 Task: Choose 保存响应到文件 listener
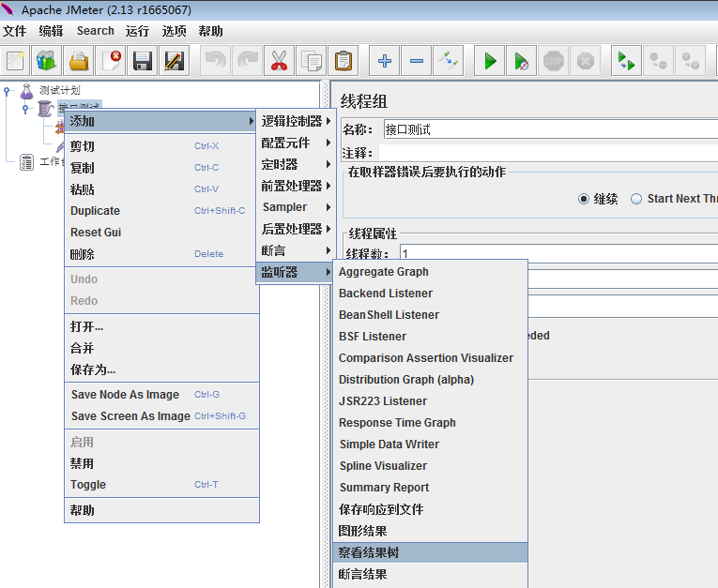pyautogui.click(x=431, y=509)
